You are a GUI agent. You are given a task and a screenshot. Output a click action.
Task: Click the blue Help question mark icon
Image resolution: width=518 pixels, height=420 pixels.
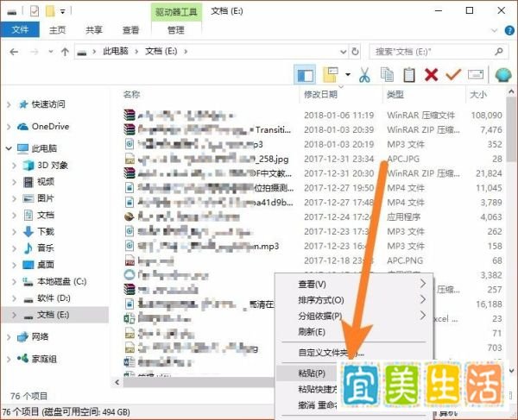pyautogui.click(x=509, y=30)
